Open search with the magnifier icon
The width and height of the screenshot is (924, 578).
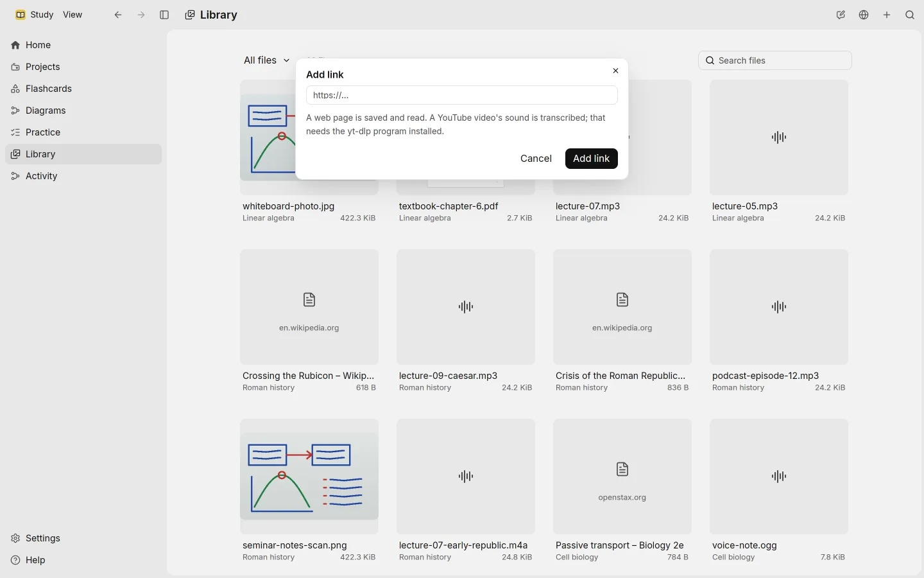click(x=910, y=15)
